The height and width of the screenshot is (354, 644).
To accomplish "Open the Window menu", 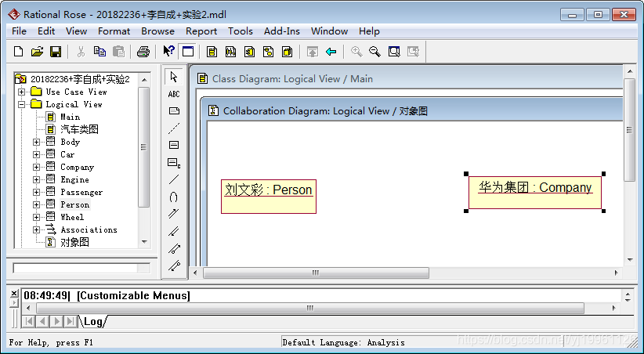I will pos(329,31).
